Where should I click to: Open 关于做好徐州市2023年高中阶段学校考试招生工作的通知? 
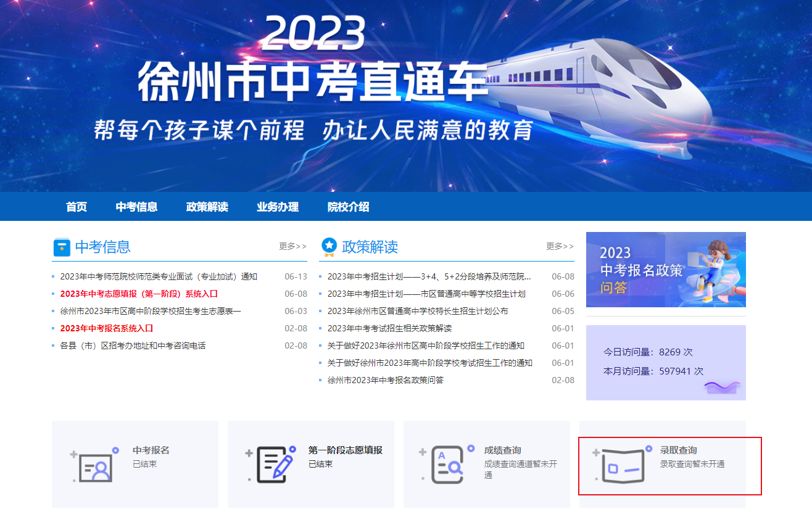430,363
